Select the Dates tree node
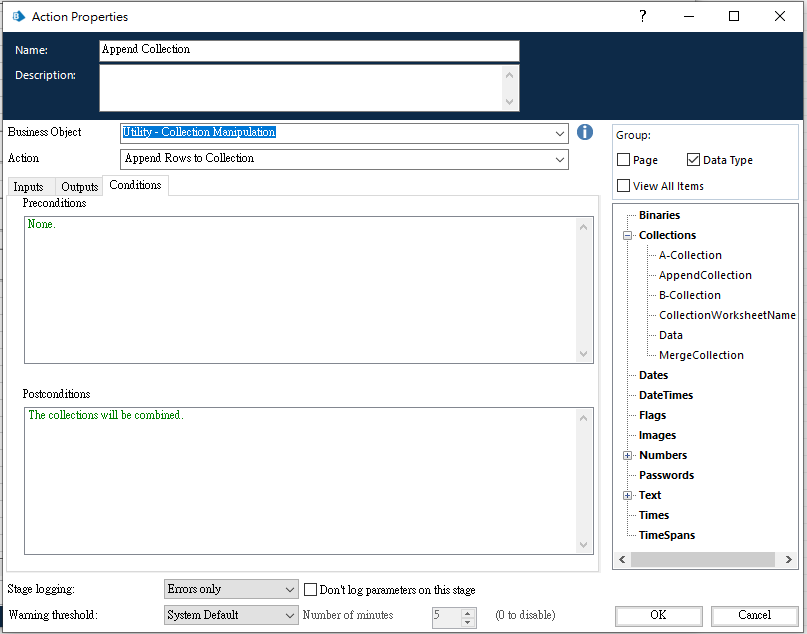The width and height of the screenshot is (807, 634). 653,376
